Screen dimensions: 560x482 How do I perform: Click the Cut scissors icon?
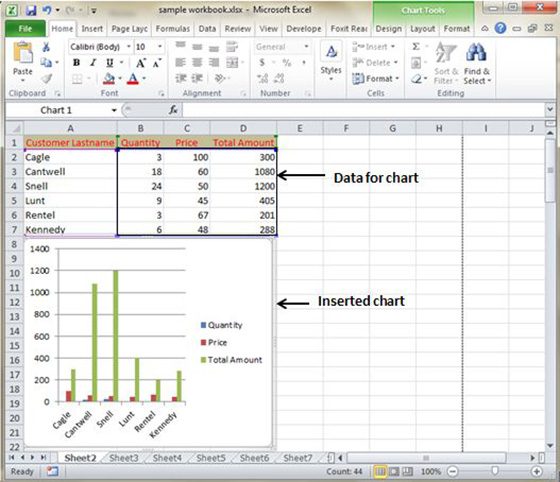(46, 47)
